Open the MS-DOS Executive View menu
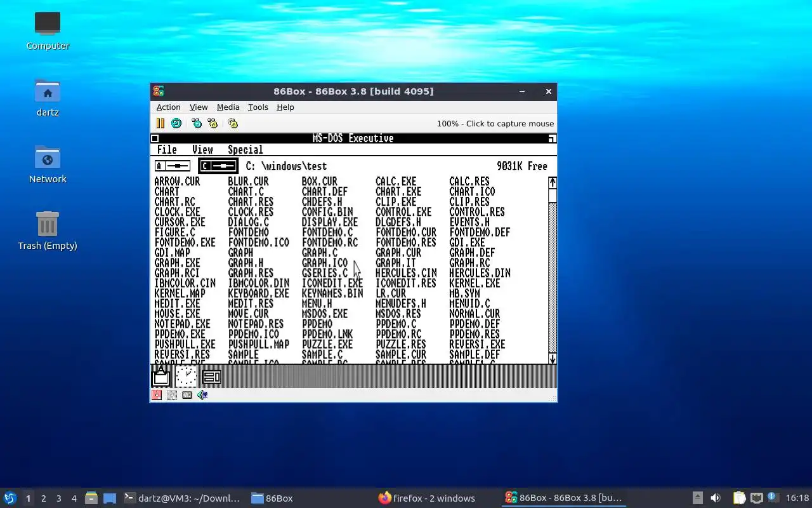Image resolution: width=812 pixels, height=508 pixels. [x=202, y=150]
